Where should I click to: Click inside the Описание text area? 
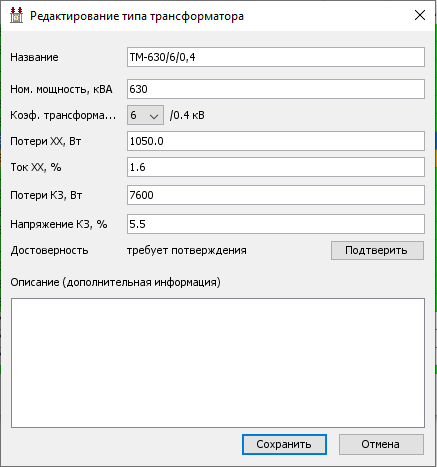tap(218, 363)
